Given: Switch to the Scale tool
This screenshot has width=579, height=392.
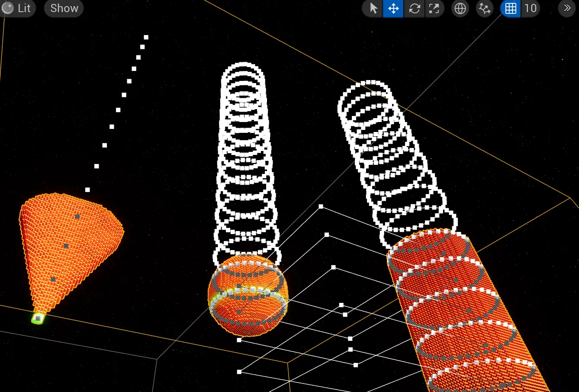Looking at the screenshot, I should 434,9.
